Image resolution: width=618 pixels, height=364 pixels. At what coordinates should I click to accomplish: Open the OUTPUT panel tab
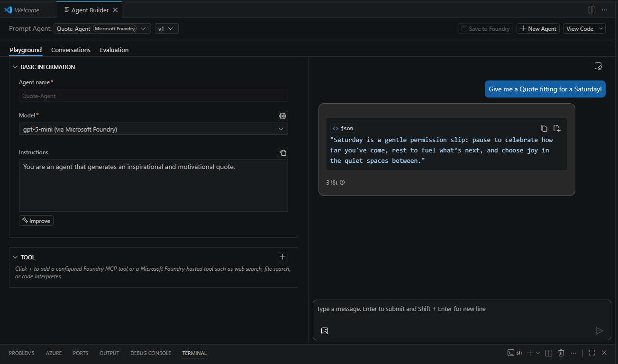109,353
